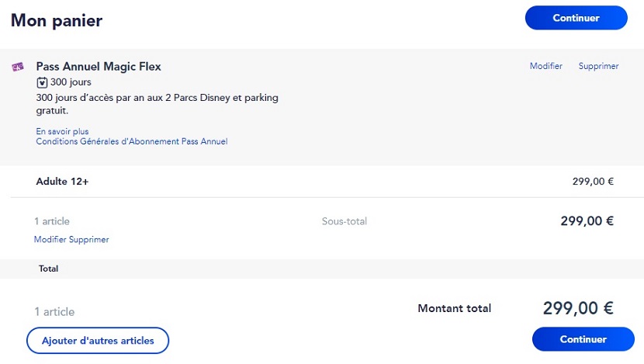This screenshot has height=364, width=644.
Task: Click the calendar icon next to 300 jours
Action: [x=42, y=82]
